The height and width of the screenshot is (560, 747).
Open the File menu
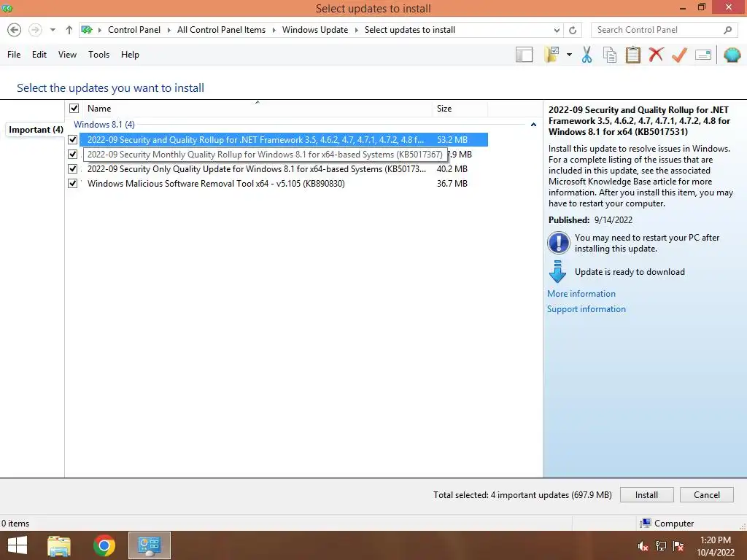(x=14, y=55)
